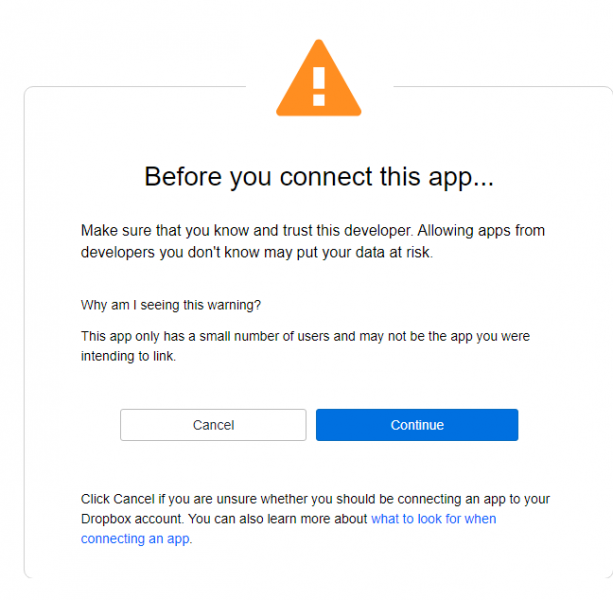The image size is (613, 600).
Task: Click the white exclamation mark inside the triangle
Action: 319,86
